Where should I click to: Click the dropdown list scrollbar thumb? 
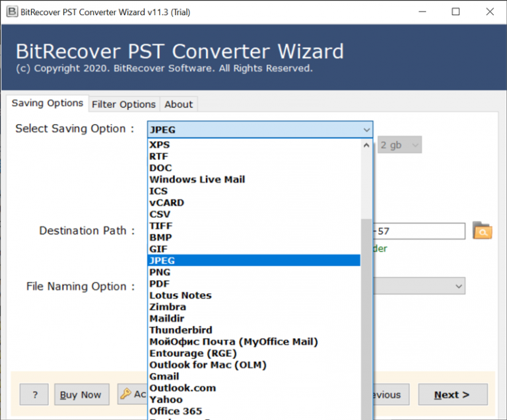coord(366,319)
